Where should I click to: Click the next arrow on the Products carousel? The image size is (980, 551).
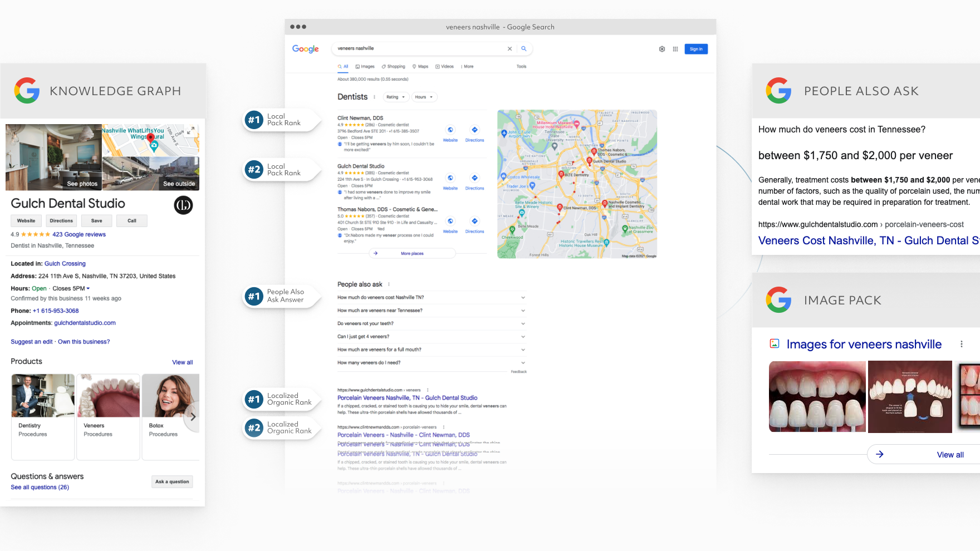193,416
